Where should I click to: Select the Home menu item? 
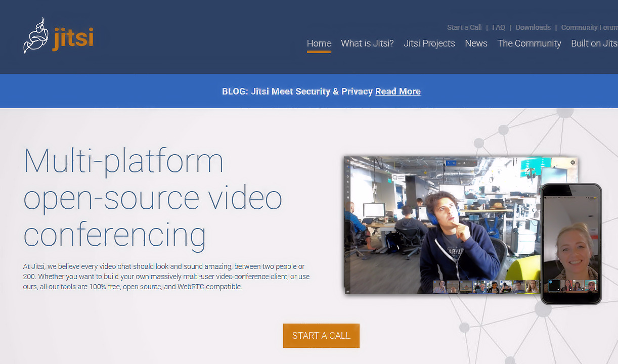[319, 43]
